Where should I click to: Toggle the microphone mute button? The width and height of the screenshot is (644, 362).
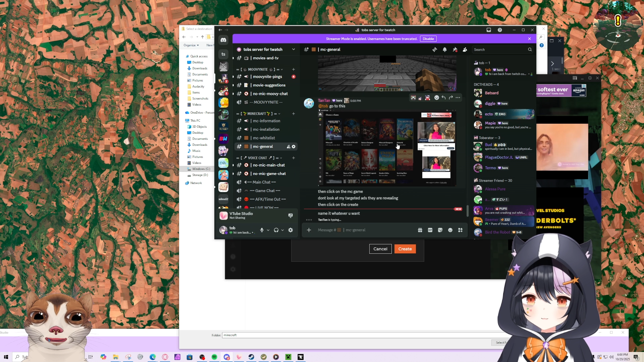click(x=262, y=230)
